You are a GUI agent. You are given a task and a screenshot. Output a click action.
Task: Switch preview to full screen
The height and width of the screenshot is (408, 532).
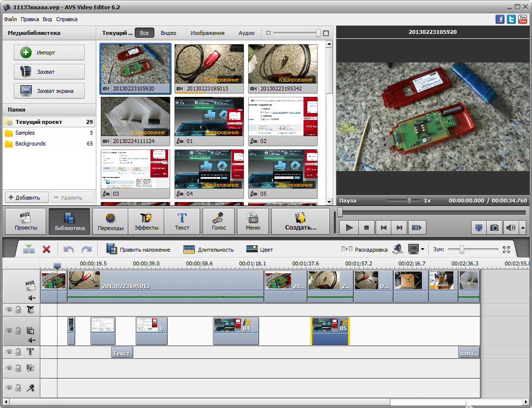(478, 228)
